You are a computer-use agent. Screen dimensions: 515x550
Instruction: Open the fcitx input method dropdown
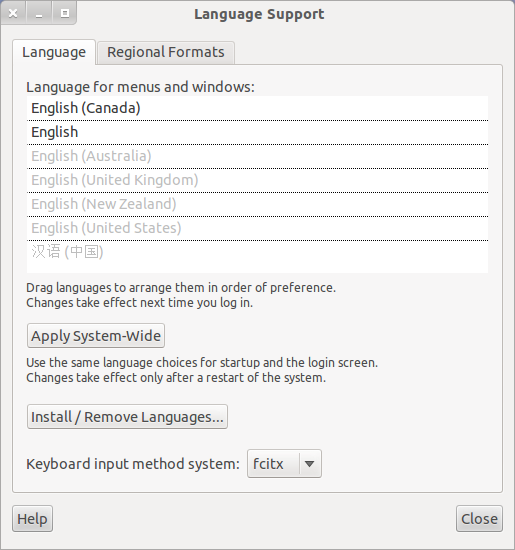click(284, 464)
